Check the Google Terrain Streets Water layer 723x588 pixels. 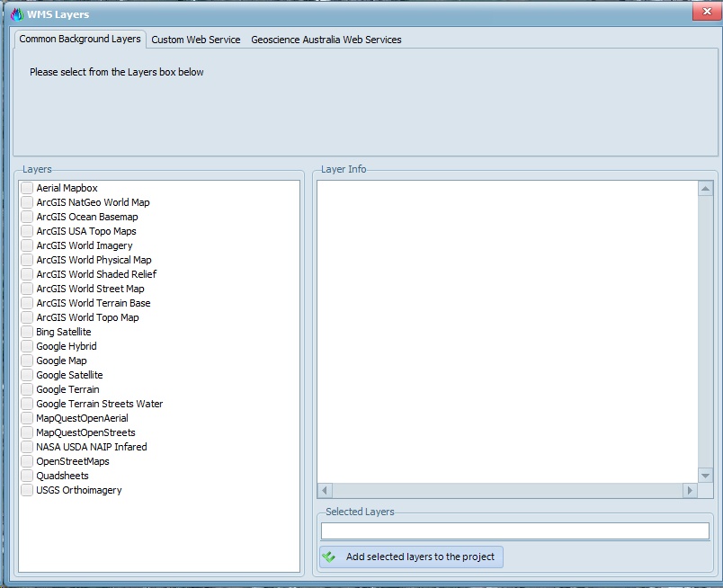point(27,404)
